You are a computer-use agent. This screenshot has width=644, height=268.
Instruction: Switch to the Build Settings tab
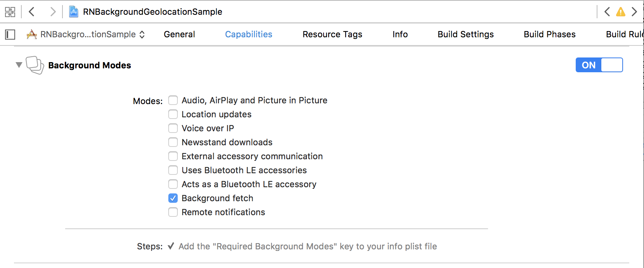pyautogui.click(x=466, y=34)
